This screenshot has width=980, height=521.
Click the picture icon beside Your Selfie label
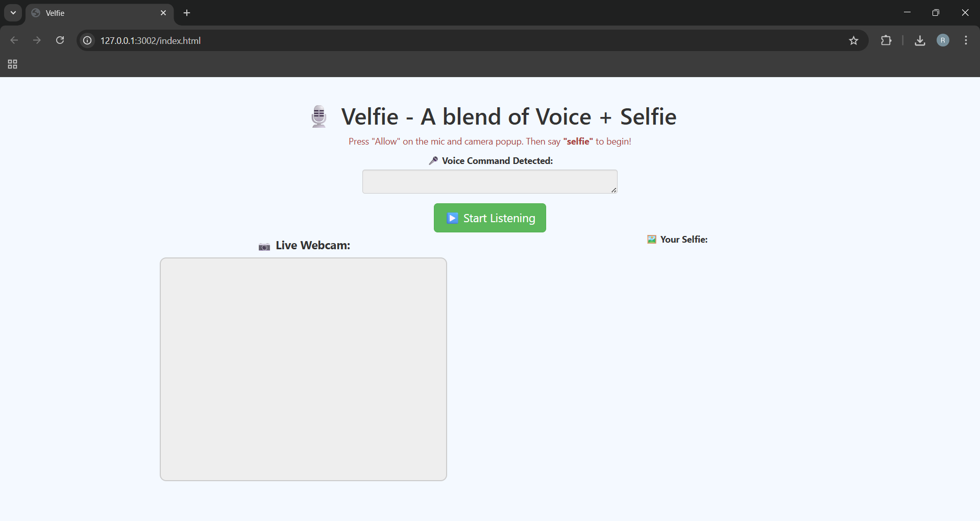pyautogui.click(x=652, y=239)
